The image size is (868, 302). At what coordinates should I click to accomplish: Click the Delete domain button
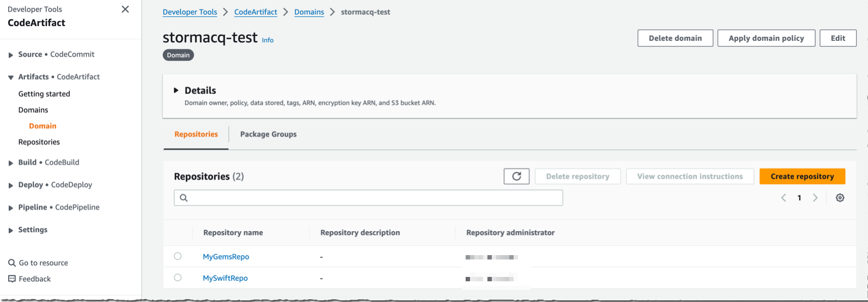coord(675,38)
